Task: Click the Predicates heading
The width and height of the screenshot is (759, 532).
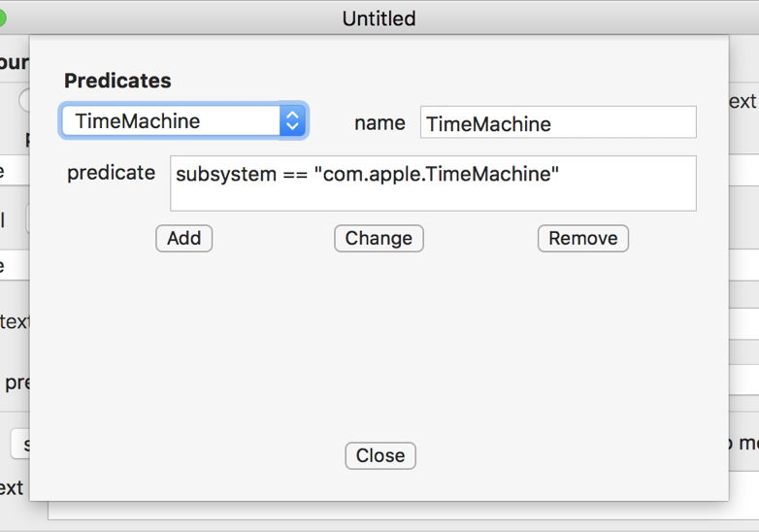Action: tap(117, 81)
